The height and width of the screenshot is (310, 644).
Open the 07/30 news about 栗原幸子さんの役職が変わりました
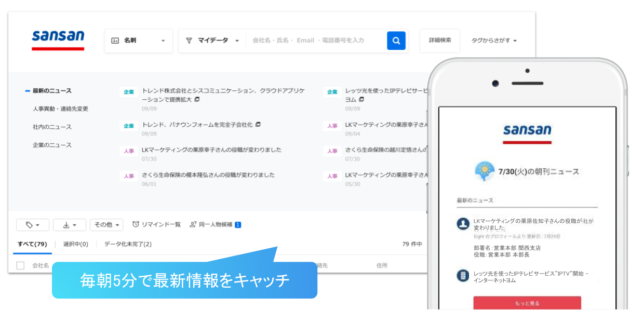(x=211, y=150)
